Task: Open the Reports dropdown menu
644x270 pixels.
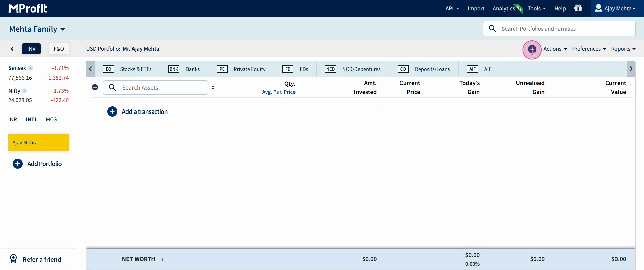Action: [x=623, y=49]
